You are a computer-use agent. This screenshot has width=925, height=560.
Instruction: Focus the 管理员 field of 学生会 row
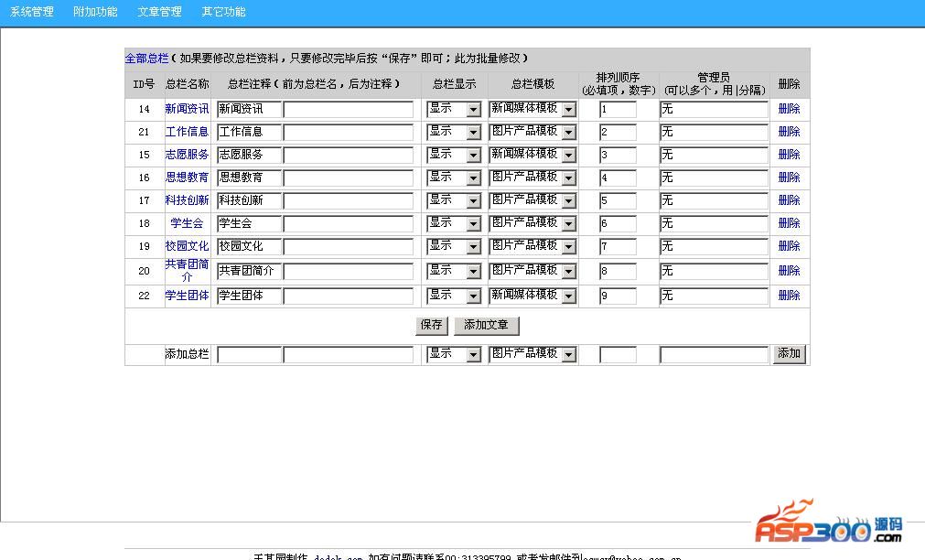[714, 223]
